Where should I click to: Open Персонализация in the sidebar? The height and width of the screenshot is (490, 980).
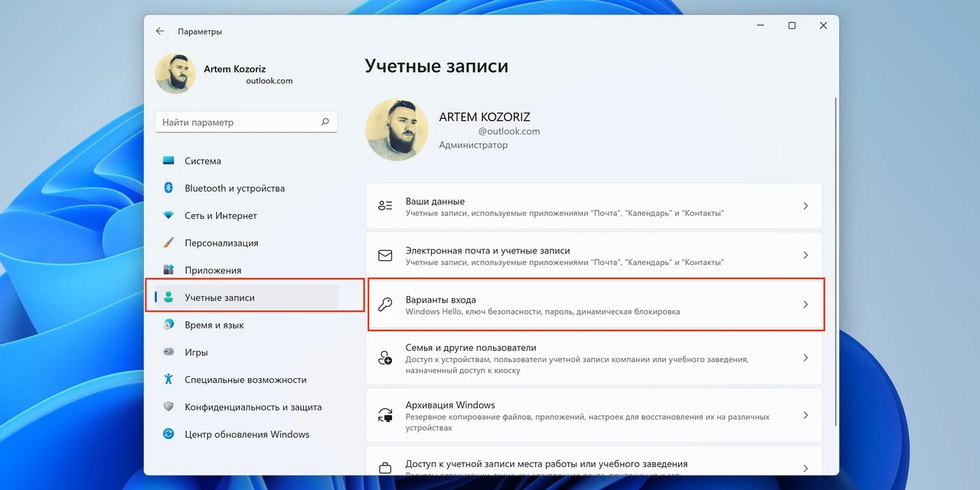[247, 243]
